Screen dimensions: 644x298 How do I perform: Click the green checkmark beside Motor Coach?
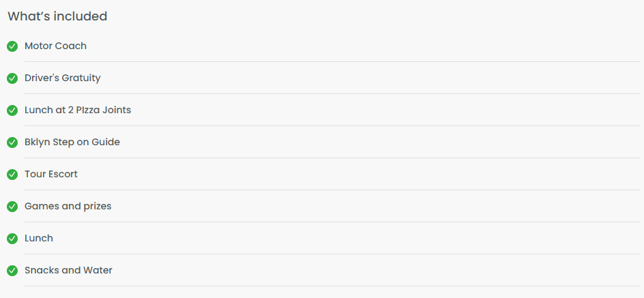tap(12, 46)
